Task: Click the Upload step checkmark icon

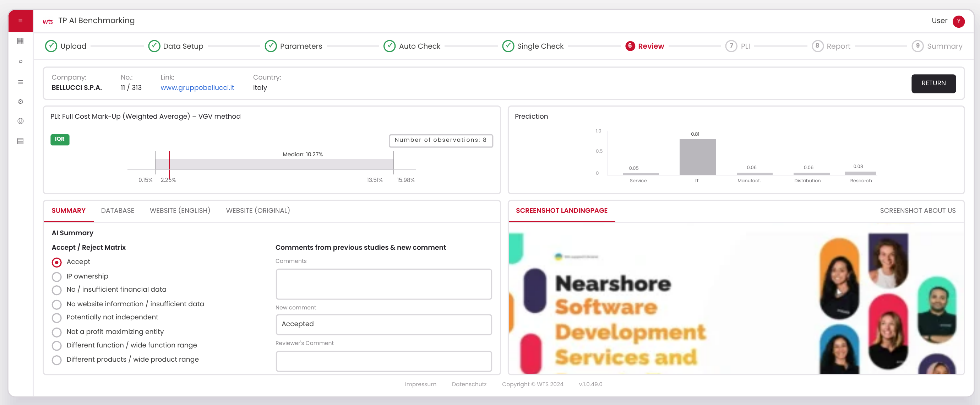Action: (x=51, y=46)
